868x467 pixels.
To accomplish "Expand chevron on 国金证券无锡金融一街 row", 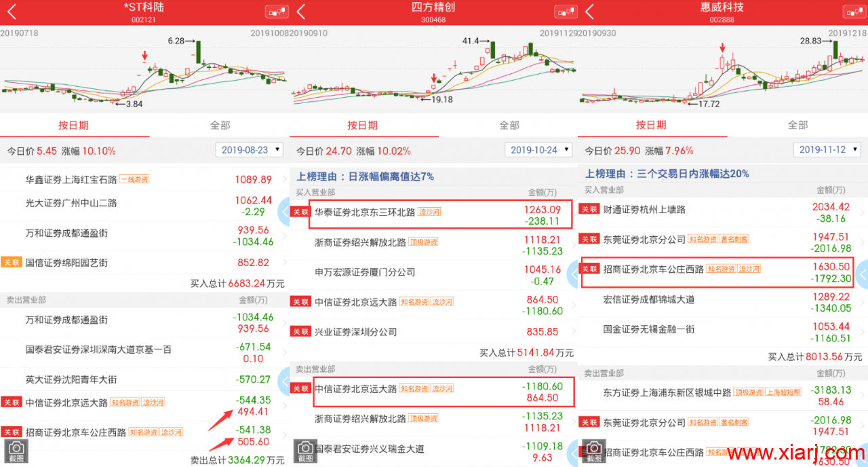I will pyautogui.click(x=863, y=333).
